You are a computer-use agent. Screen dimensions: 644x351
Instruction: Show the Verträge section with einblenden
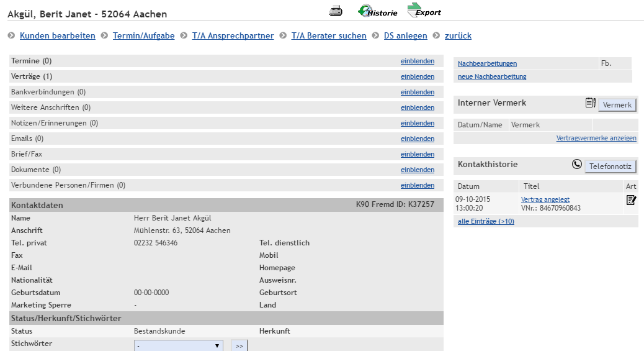coord(417,76)
